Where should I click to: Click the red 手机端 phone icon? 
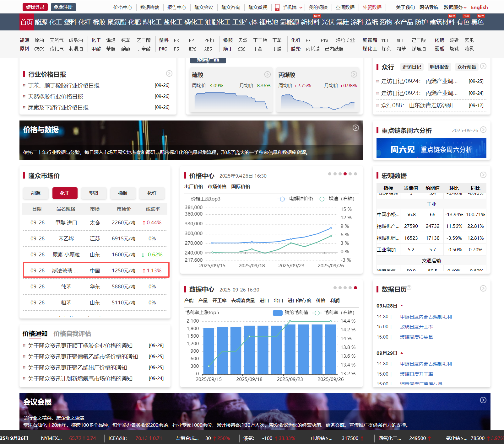[277, 8]
